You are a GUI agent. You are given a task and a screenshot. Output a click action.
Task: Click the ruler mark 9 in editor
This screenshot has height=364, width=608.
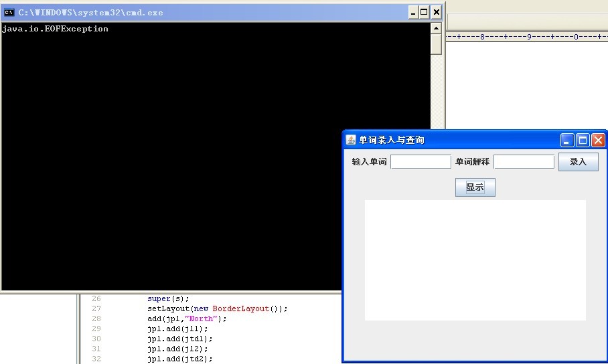coord(529,37)
